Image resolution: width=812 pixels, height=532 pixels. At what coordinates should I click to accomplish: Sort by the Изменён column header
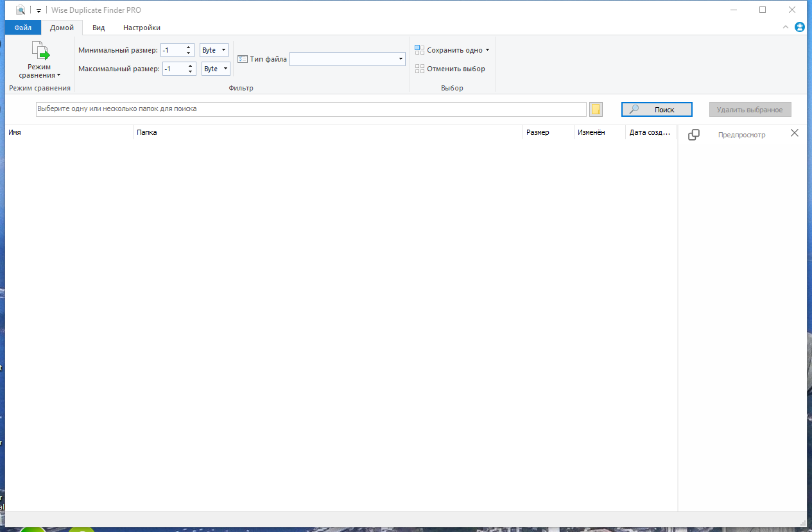(600, 132)
